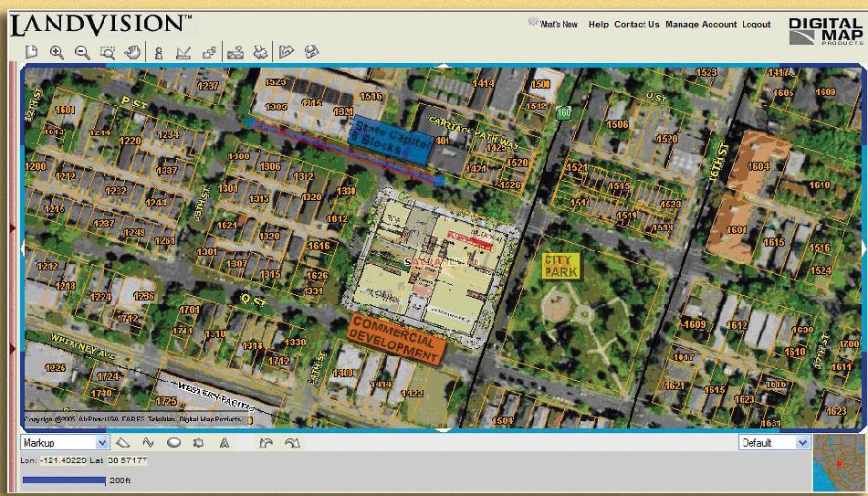Screen dimensions: 868x496
Task: Click the undo markup arrow
Action: tap(266, 443)
